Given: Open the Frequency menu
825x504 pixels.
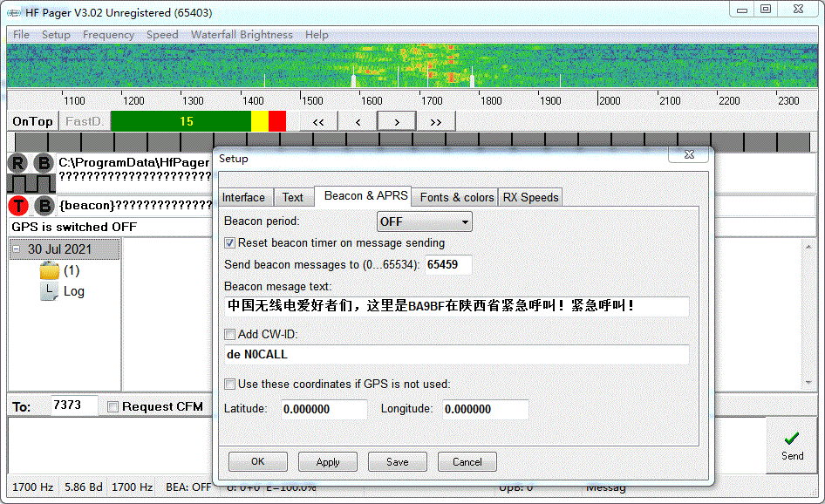Looking at the screenshot, I should point(108,35).
